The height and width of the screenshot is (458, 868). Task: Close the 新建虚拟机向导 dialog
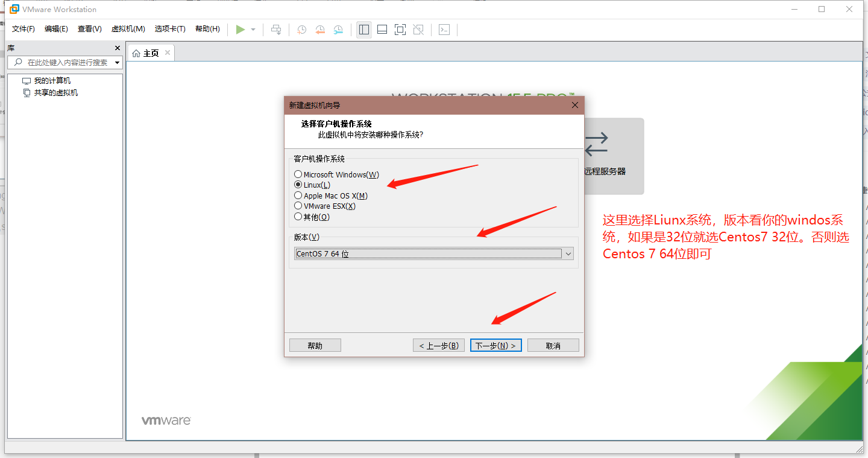tap(575, 105)
